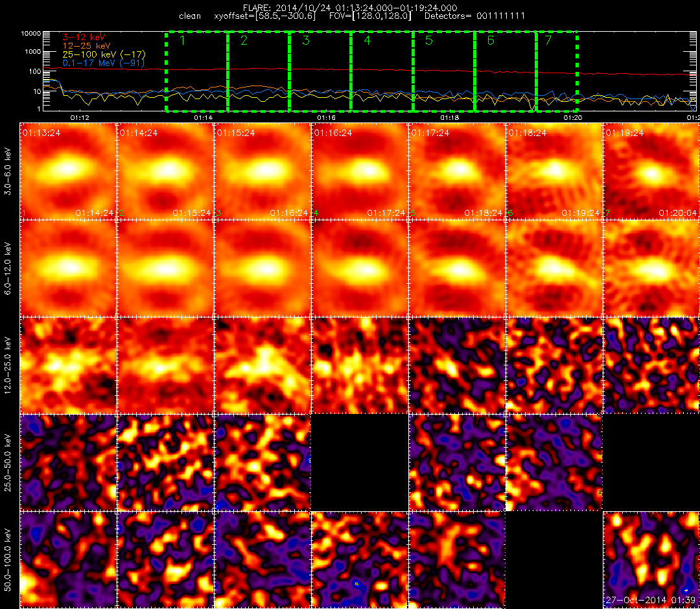Click the '12.0-25.0 keV' row label
Viewport: 700px width, 609px height.
point(8,365)
